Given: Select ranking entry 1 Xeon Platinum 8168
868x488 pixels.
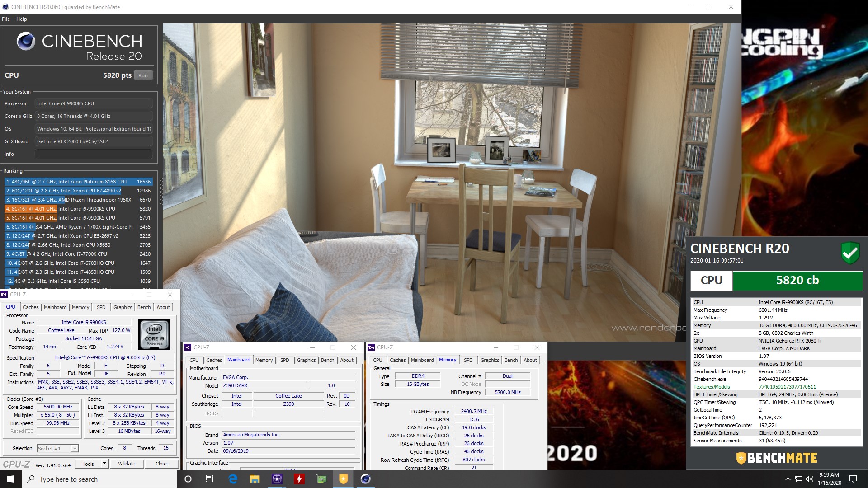Looking at the screenshot, I should point(79,182).
